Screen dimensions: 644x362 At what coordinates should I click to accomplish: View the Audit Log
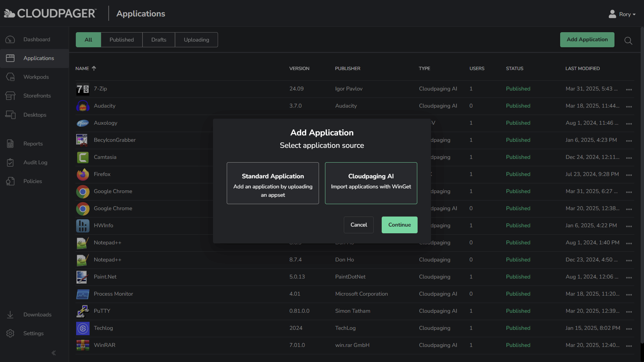coord(35,162)
